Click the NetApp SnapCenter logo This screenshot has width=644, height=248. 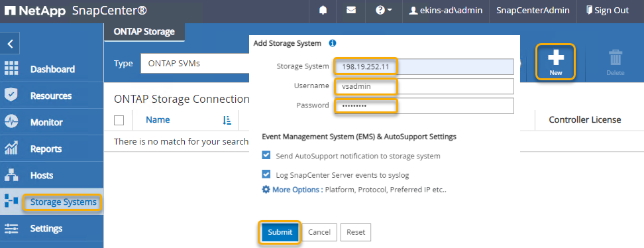pos(76,11)
